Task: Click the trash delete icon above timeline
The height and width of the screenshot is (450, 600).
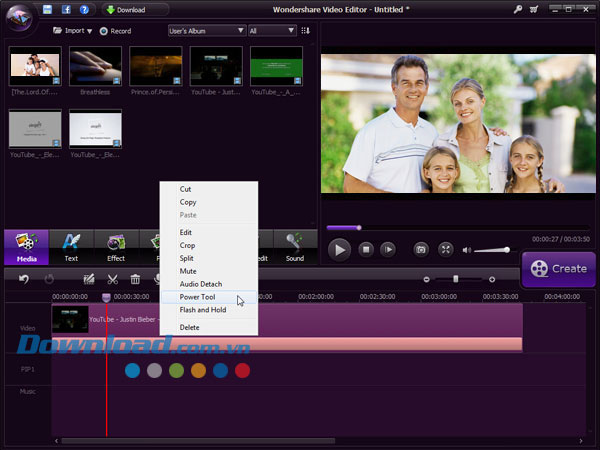Action: click(135, 279)
